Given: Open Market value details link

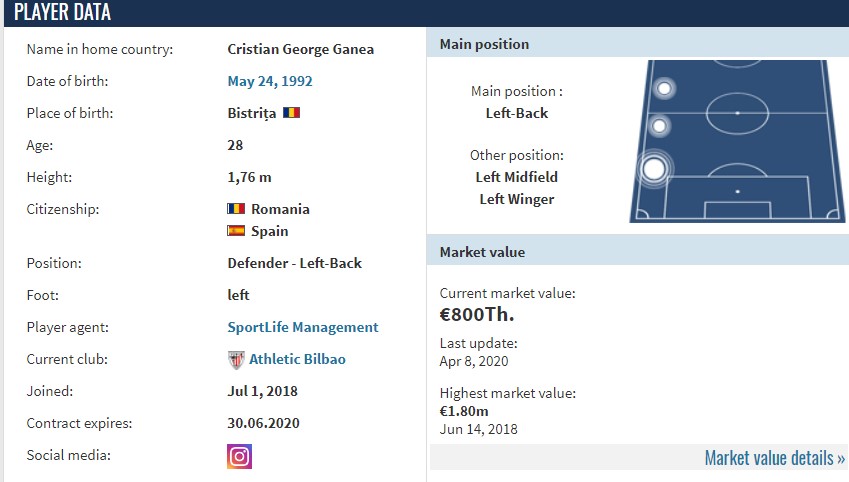Looking at the screenshot, I should point(774,458).
